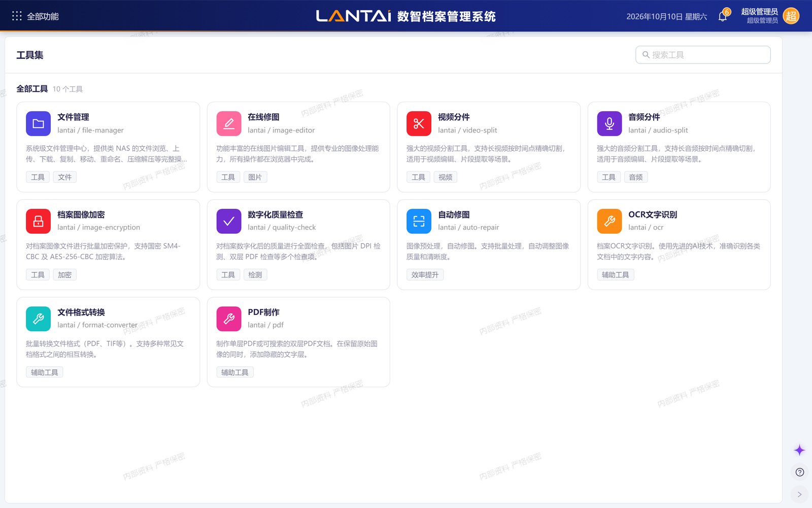Open the 视频分件 scissors icon

419,123
